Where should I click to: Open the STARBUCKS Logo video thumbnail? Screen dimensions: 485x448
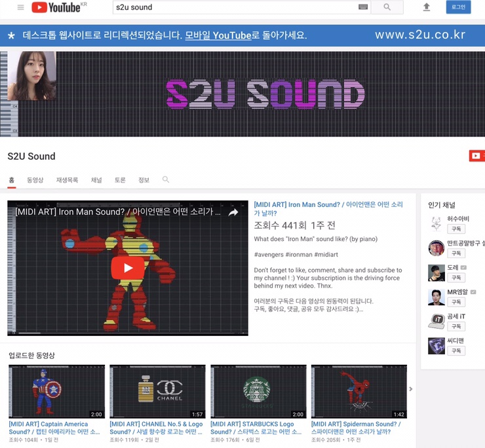click(x=258, y=392)
